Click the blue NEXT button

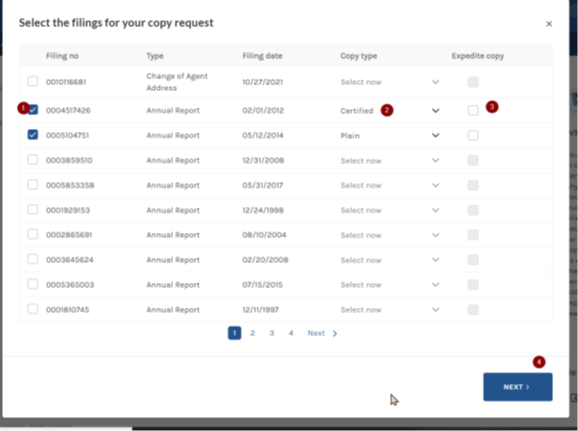coord(518,387)
